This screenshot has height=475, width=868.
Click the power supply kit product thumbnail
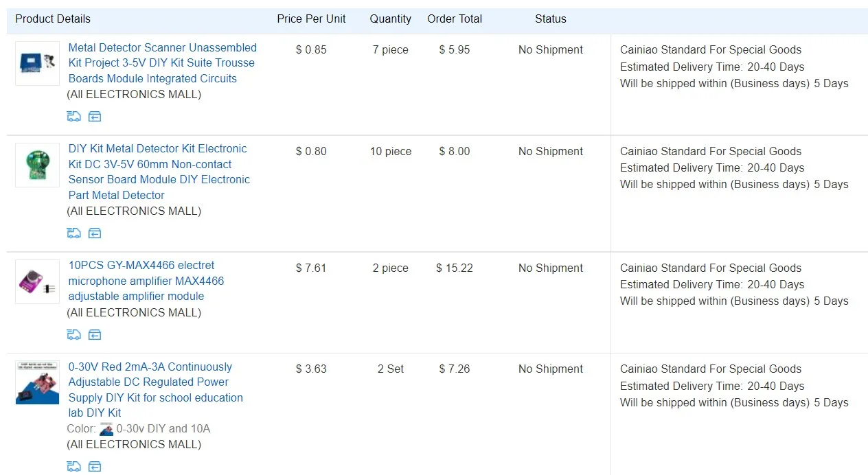click(37, 382)
